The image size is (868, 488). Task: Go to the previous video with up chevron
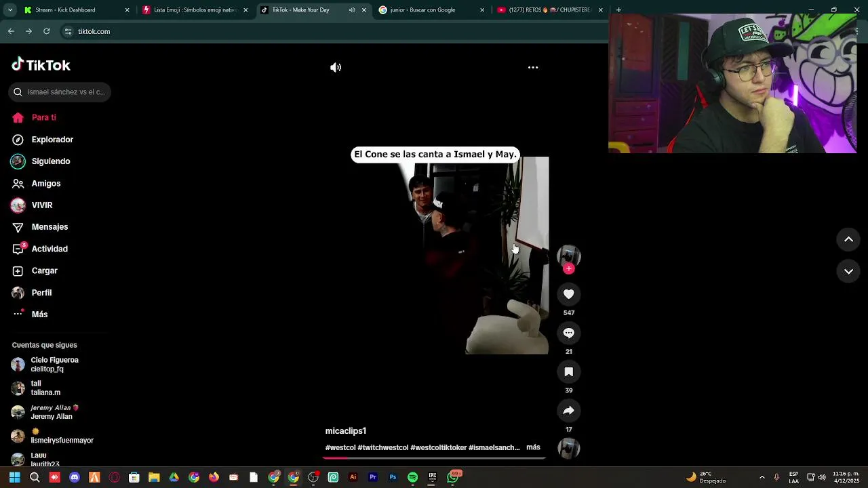point(848,239)
